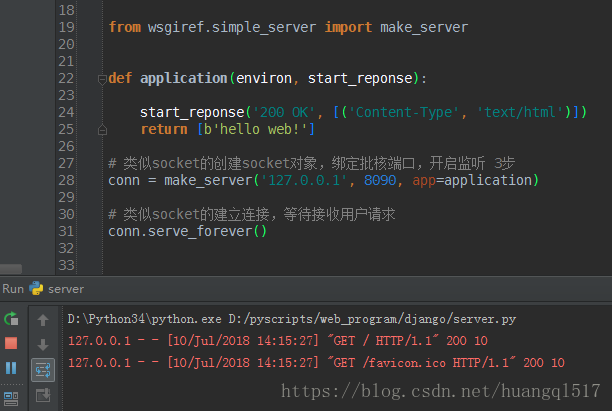Viewport: 612px width, 411px height.
Task: Click the 'GET / HTTP/1.1' log line
Action: click(278, 341)
